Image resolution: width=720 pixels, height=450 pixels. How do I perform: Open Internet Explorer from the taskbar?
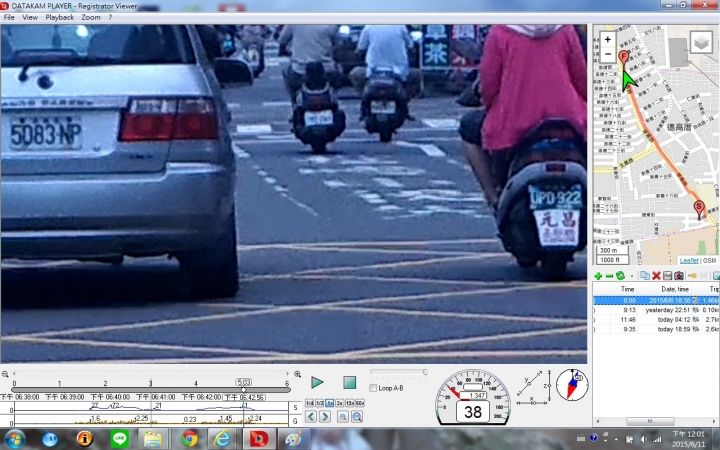[223, 439]
